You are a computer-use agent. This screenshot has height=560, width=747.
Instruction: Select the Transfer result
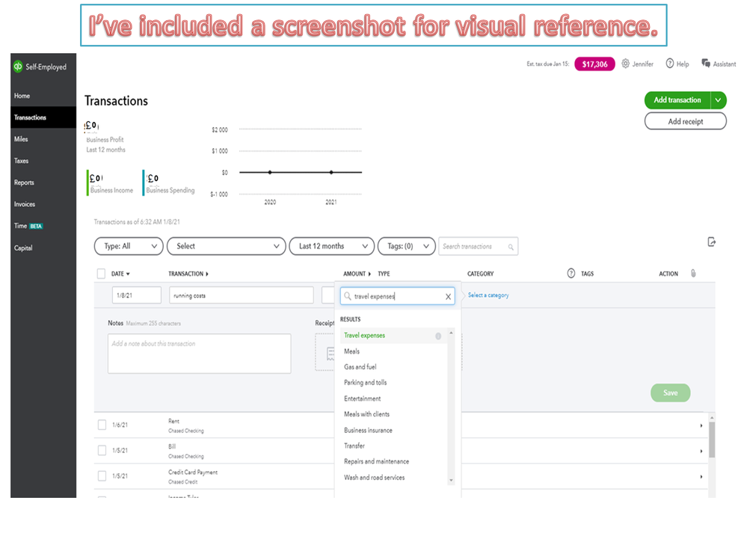394,446
